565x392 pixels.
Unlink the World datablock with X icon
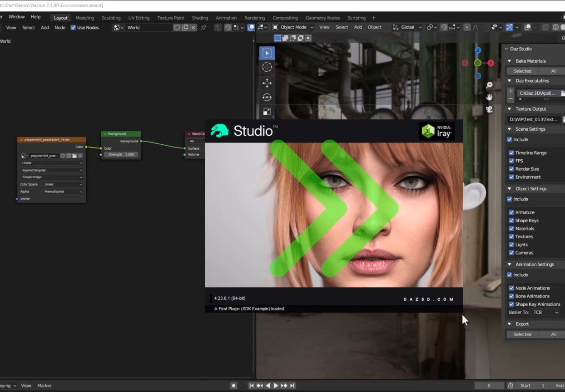point(193,28)
